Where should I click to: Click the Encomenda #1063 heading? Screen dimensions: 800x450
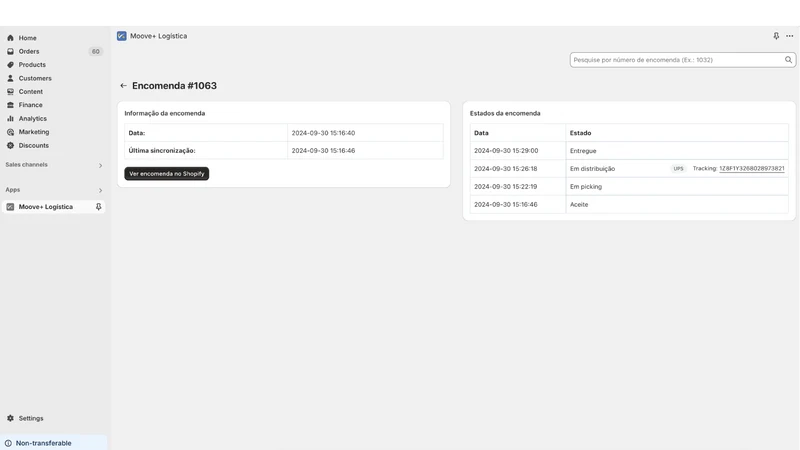[x=174, y=86]
